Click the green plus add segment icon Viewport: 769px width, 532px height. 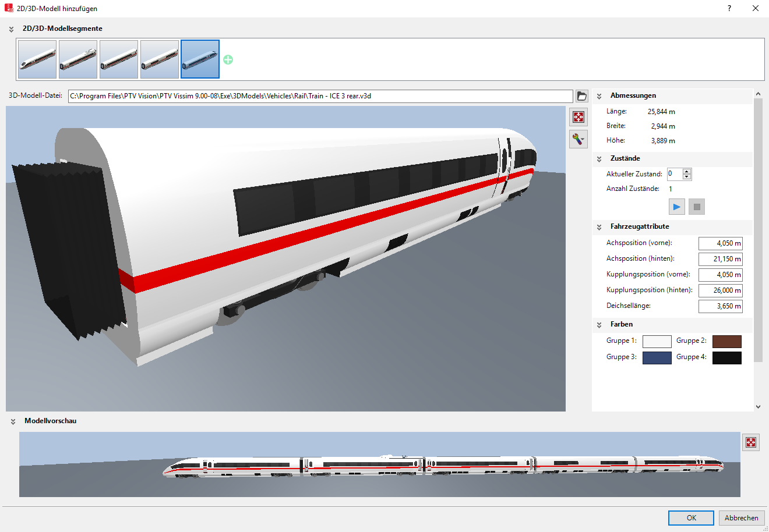228,59
